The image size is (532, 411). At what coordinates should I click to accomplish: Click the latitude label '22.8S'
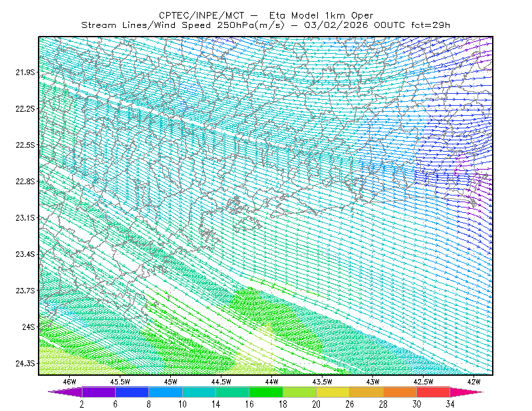click(x=25, y=182)
